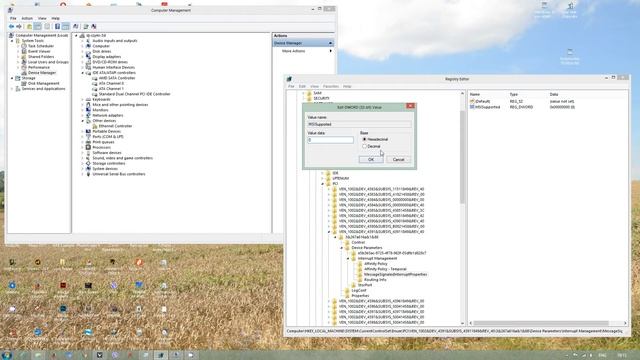The height and width of the screenshot is (360, 640).
Task: Expand Universal Serial Bus controllers
Action: click(82, 174)
